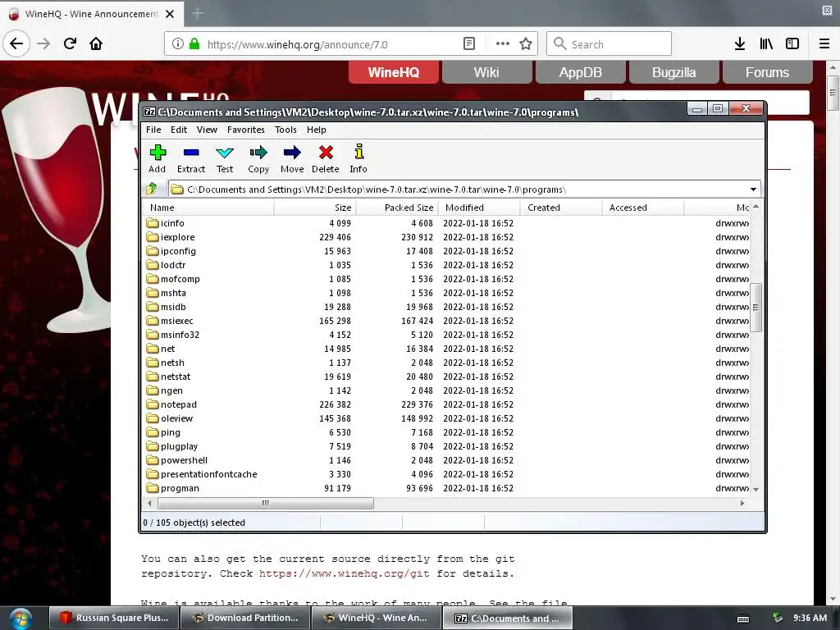Reload the WineHQ page
The image size is (840, 630).
(70, 43)
